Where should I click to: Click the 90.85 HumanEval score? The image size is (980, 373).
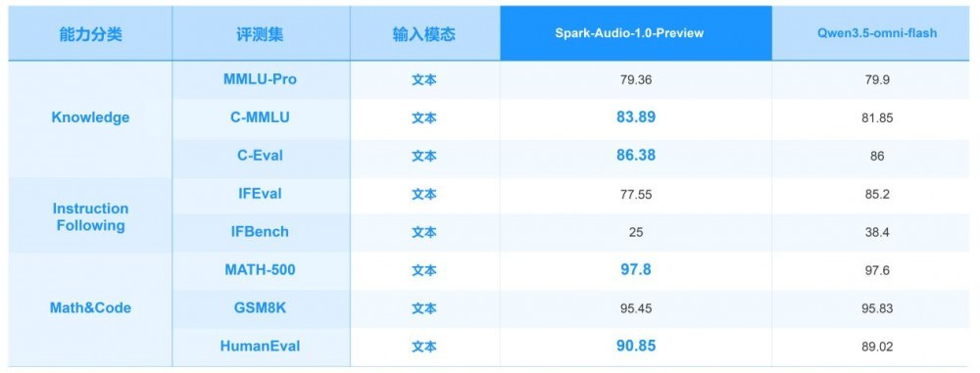[x=636, y=346]
